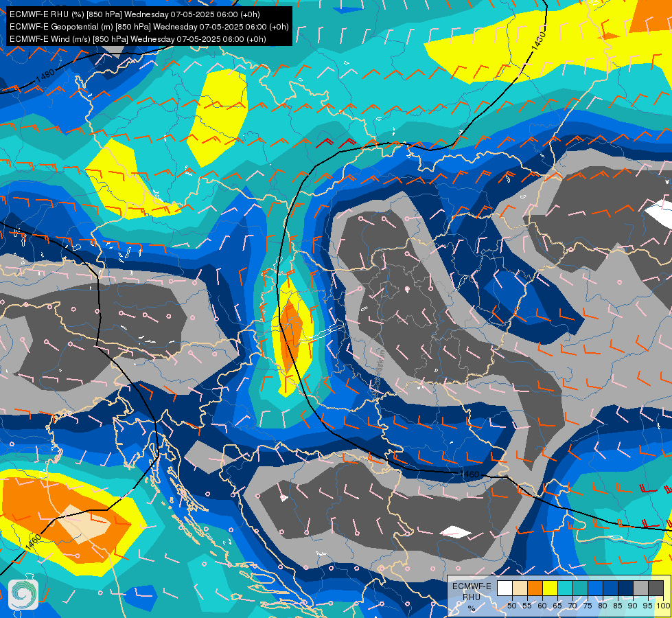Select the white swatch below 50 percent

pos(505,588)
